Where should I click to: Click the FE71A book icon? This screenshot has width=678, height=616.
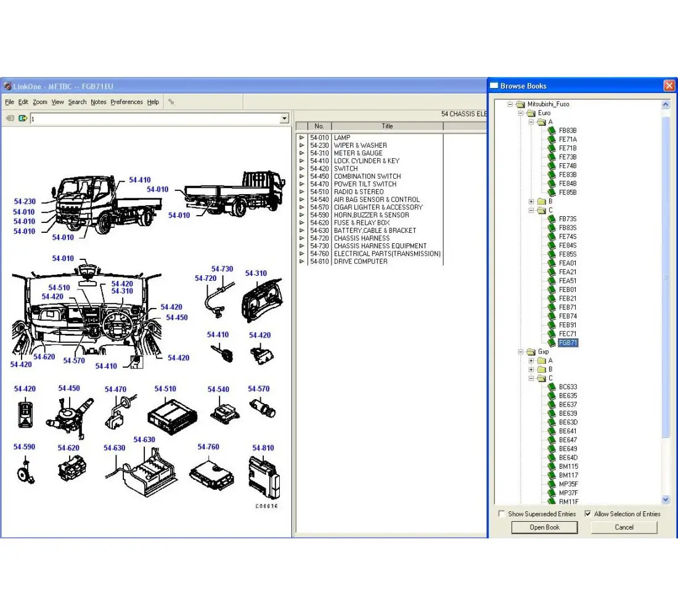tap(552, 139)
